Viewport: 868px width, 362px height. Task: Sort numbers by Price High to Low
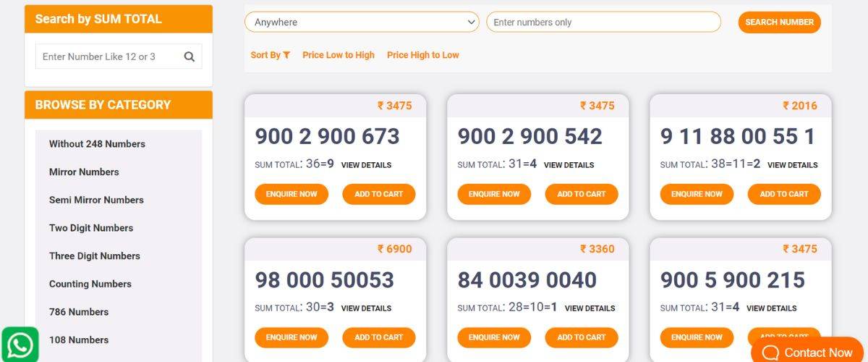coord(422,55)
